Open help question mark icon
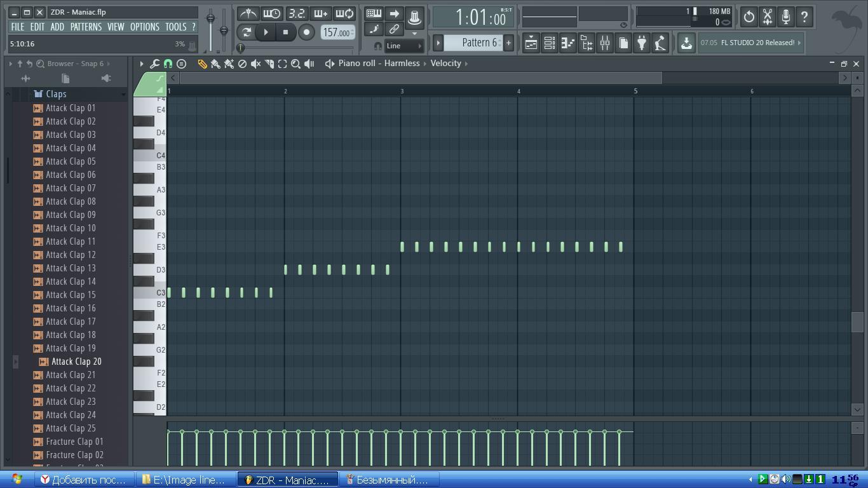 pos(804,17)
